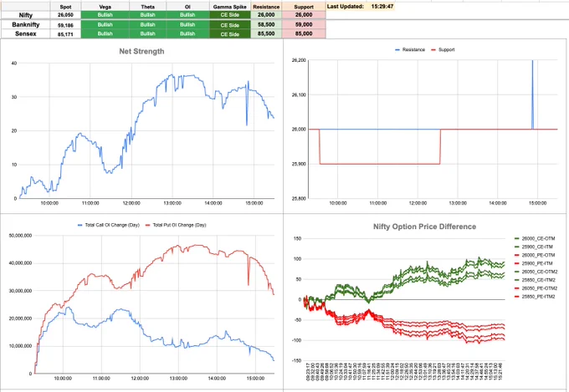The image size is (569, 392).
Task: Click Banknifty spot value 59,186
Action: point(65,25)
